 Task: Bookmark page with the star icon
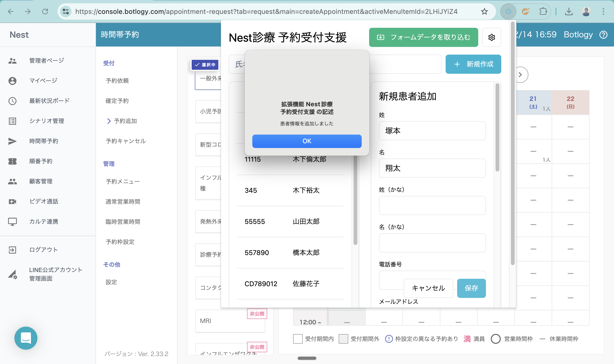pos(484,11)
